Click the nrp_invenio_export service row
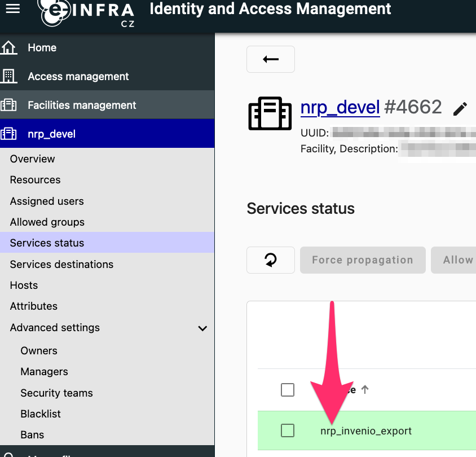 (x=366, y=431)
